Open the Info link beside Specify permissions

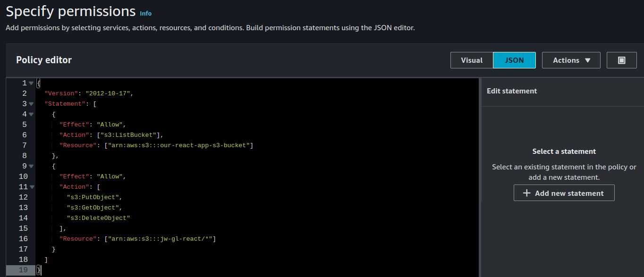click(146, 14)
